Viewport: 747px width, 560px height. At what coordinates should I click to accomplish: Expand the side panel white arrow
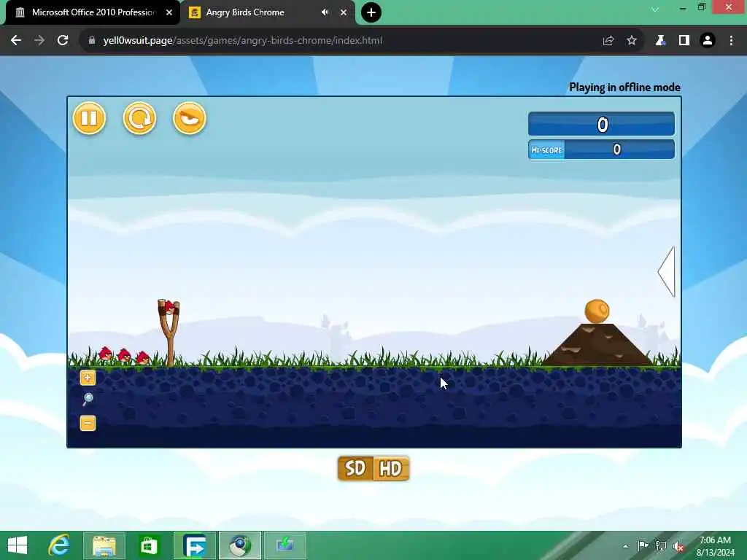click(x=667, y=271)
